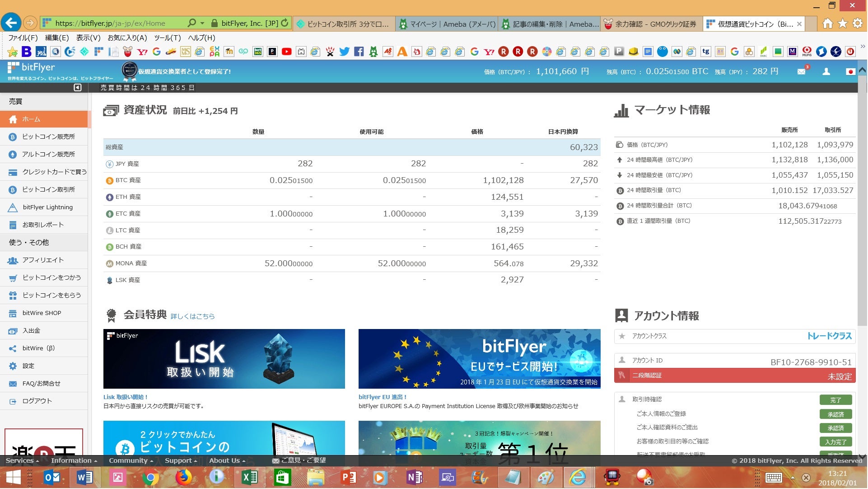Expand the Community footer menu
Image resolution: width=868 pixels, height=489 pixels.
(131, 461)
